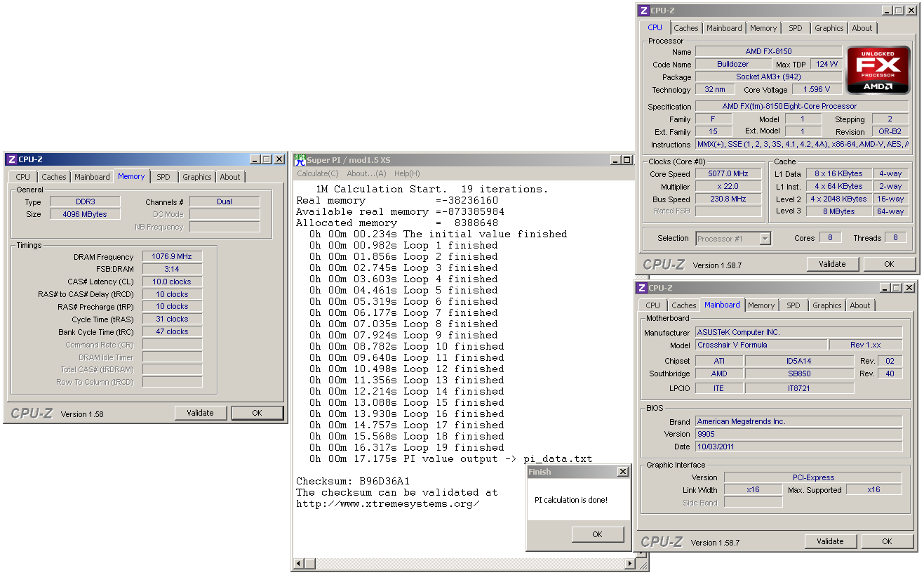The image size is (924, 575).
Task: Click the CPU-Z icon in the Mainboard window title bar
Action: click(x=642, y=288)
